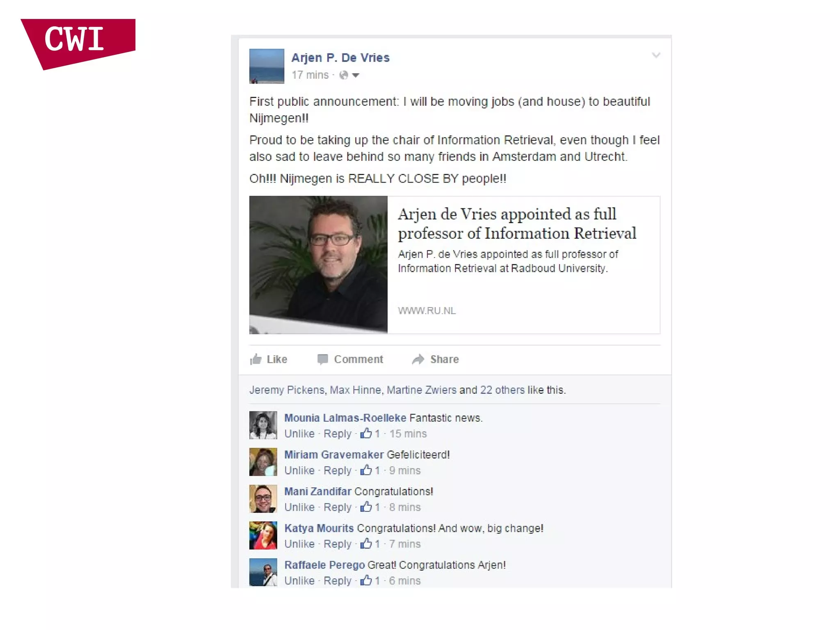Screen dimensions: 840x630
Task: Open the post options chevron menu
Action: pos(656,55)
